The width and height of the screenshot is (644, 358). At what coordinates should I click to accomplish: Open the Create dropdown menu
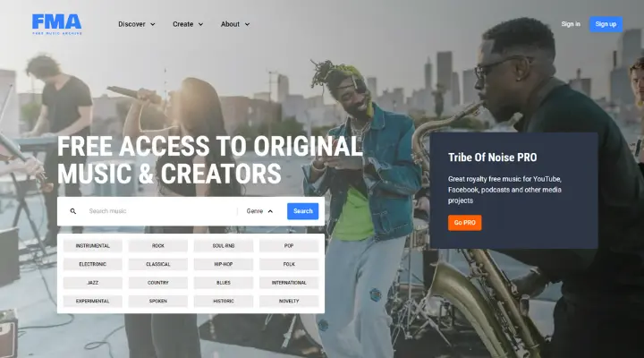(188, 24)
